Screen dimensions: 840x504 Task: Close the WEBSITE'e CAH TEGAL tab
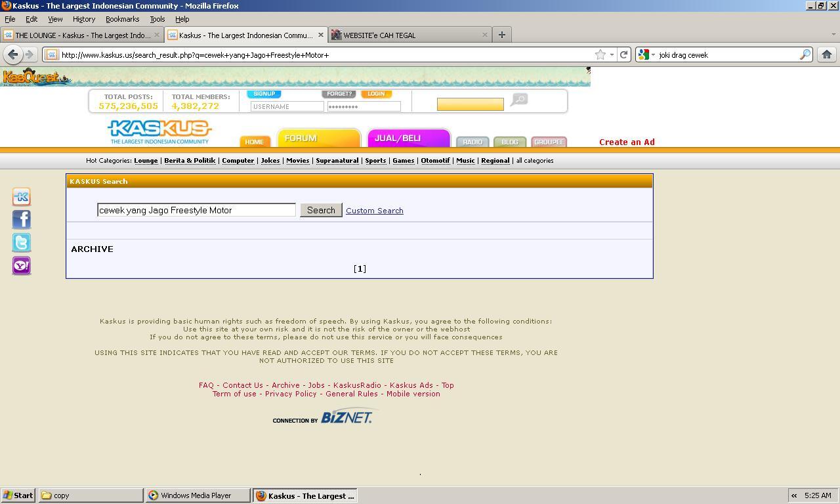tap(485, 35)
